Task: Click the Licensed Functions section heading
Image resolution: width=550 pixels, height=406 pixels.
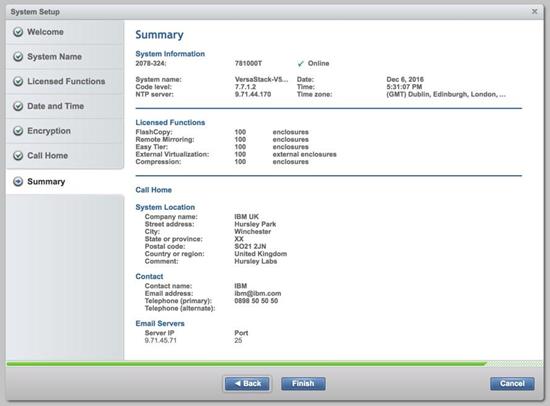Action: (170, 122)
